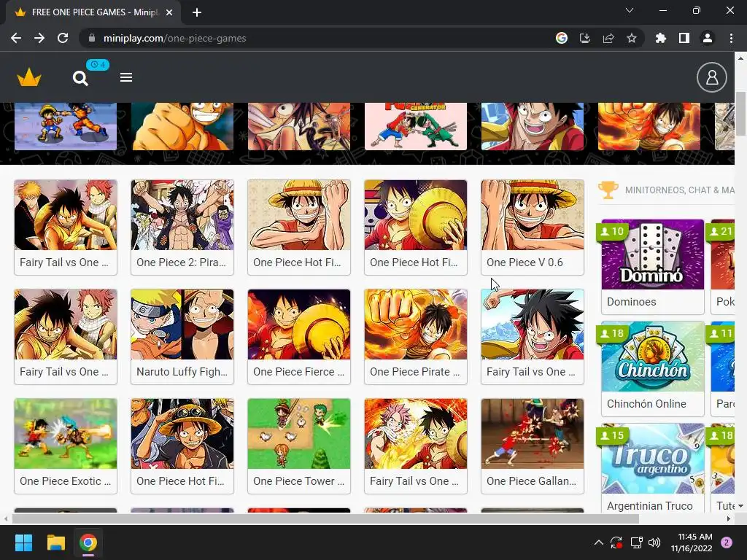Open the Chinchón Online game
Image resolution: width=747 pixels, height=560 pixels.
point(653,369)
